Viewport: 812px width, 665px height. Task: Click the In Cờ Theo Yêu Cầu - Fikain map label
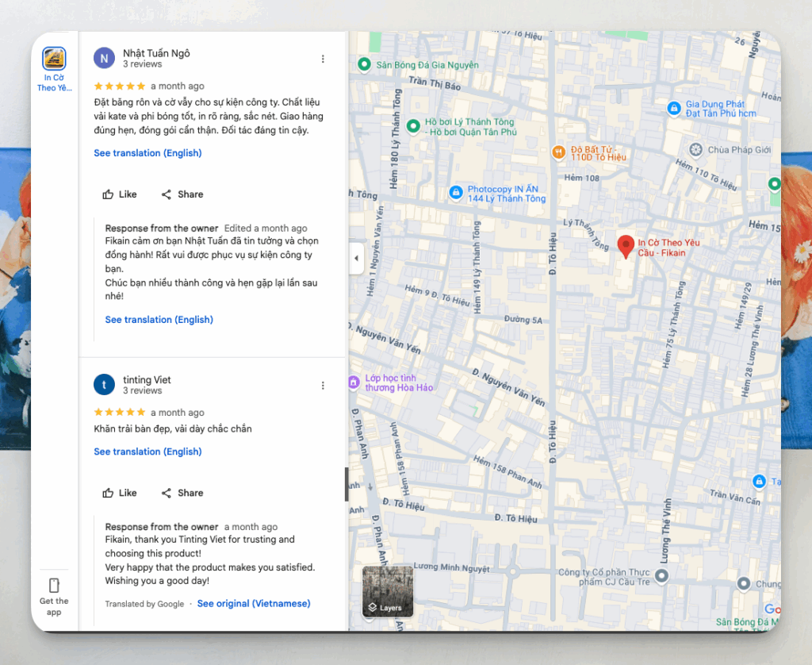668,248
